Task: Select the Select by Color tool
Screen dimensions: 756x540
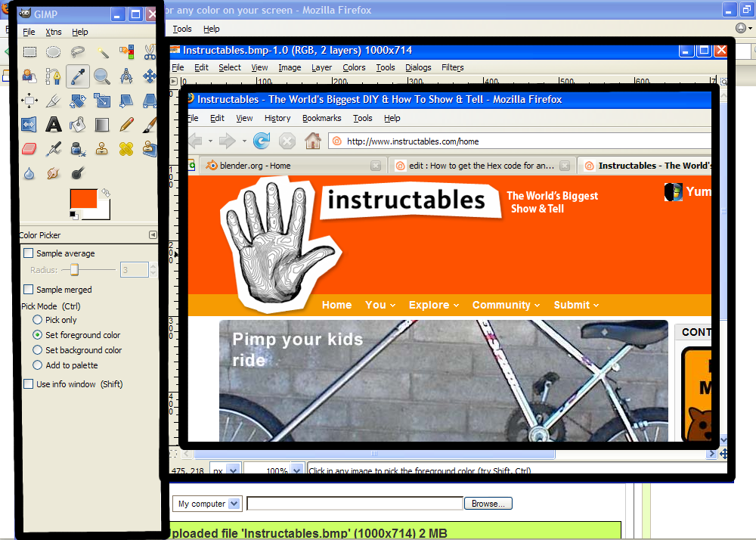Action: (x=126, y=51)
